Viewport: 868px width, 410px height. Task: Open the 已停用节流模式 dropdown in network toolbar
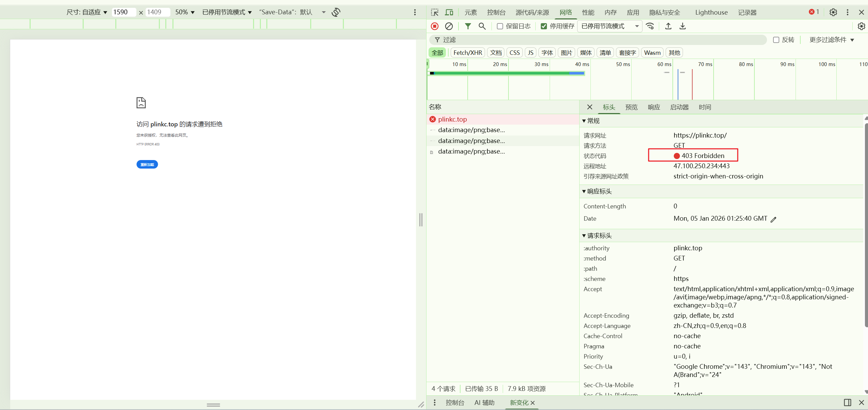(x=610, y=26)
